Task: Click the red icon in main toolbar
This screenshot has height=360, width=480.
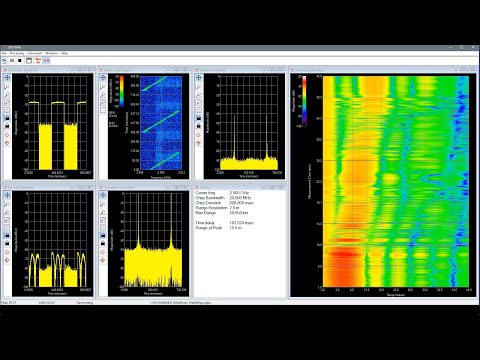Action: point(38,61)
